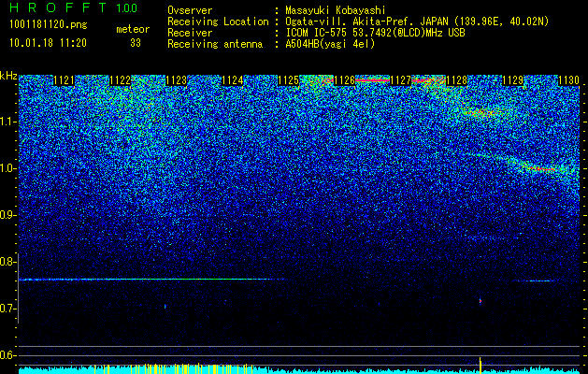588x374 pixels.
Task: Click the red meteor echo spot near 0.72 kHz
Action: (480, 301)
